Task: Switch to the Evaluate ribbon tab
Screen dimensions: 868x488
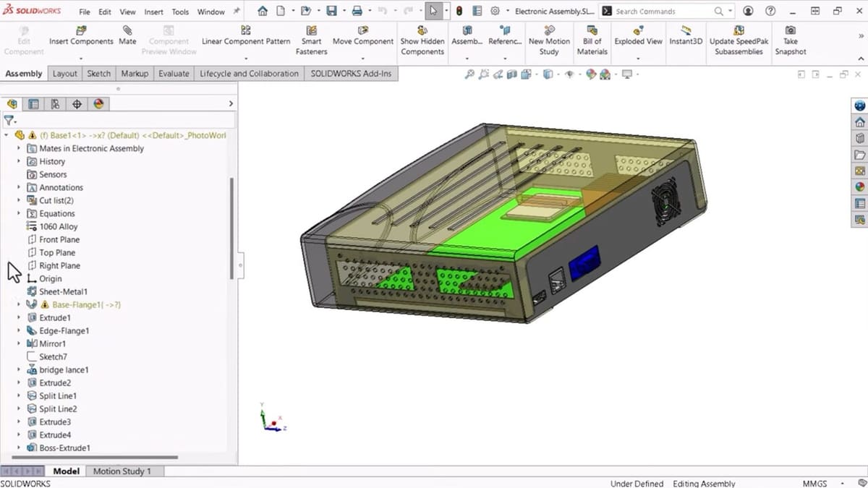Action: point(174,73)
